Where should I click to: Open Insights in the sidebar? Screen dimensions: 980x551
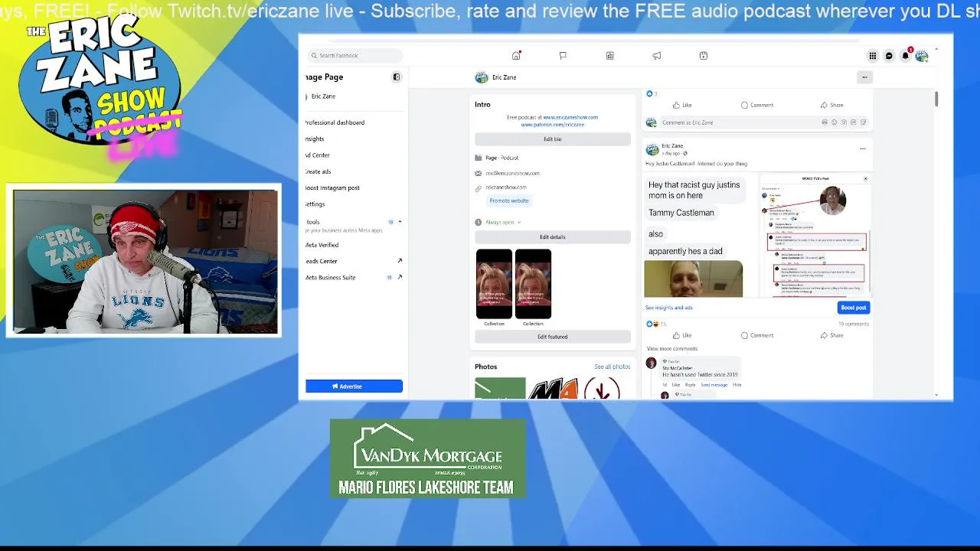[x=315, y=139]
